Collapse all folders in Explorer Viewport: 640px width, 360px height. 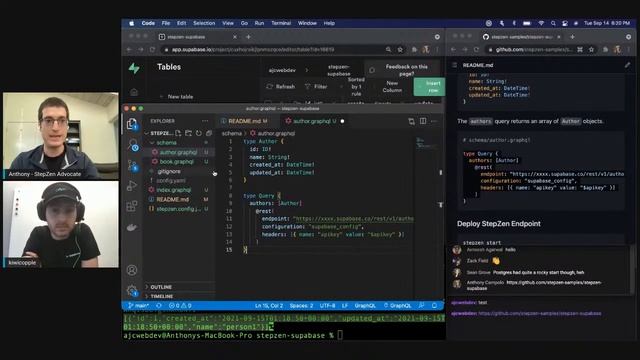pyautogui.click(x=209, y=133)
